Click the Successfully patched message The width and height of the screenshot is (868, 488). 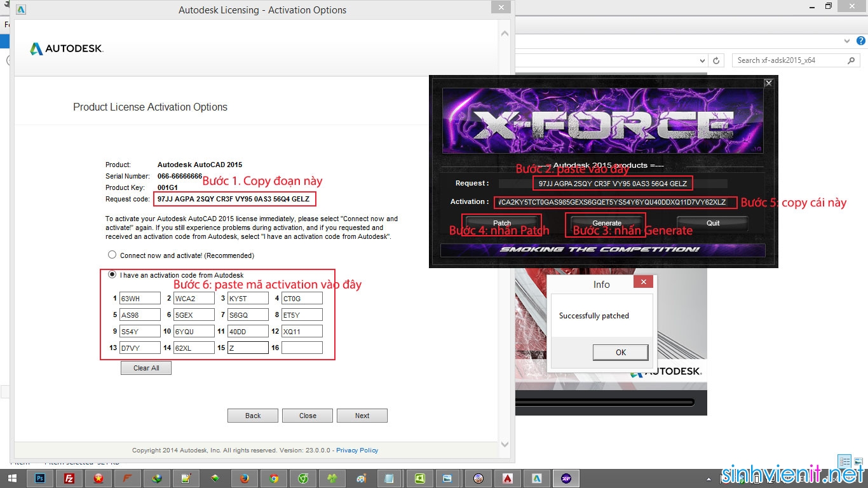[593, 316]
